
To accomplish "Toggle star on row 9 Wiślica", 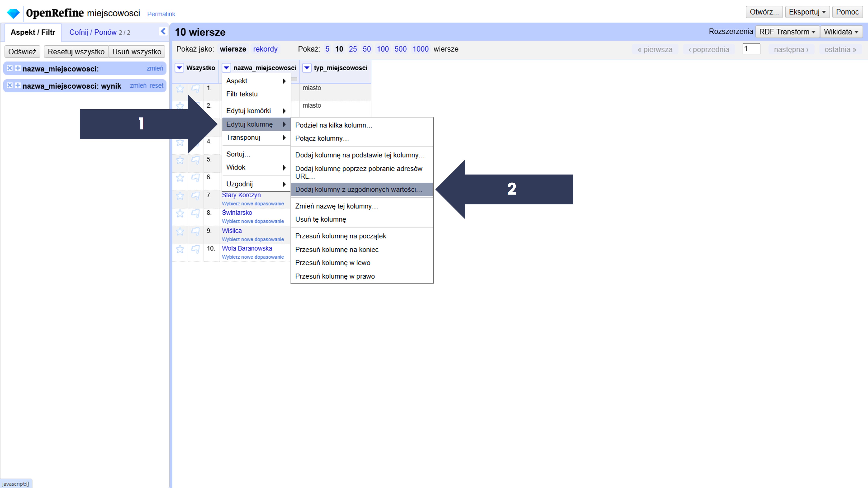I will pyautogui.click(x=180, y=231).
